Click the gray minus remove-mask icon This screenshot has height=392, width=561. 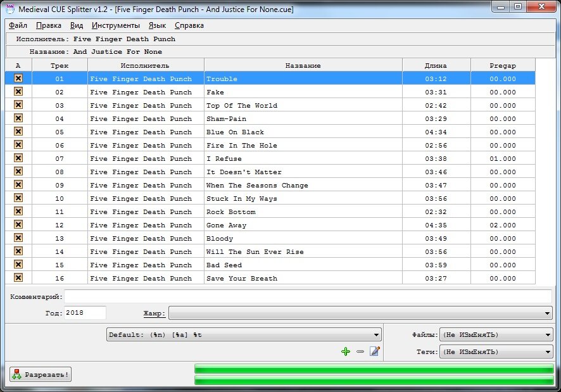click(x=360, y=351)
